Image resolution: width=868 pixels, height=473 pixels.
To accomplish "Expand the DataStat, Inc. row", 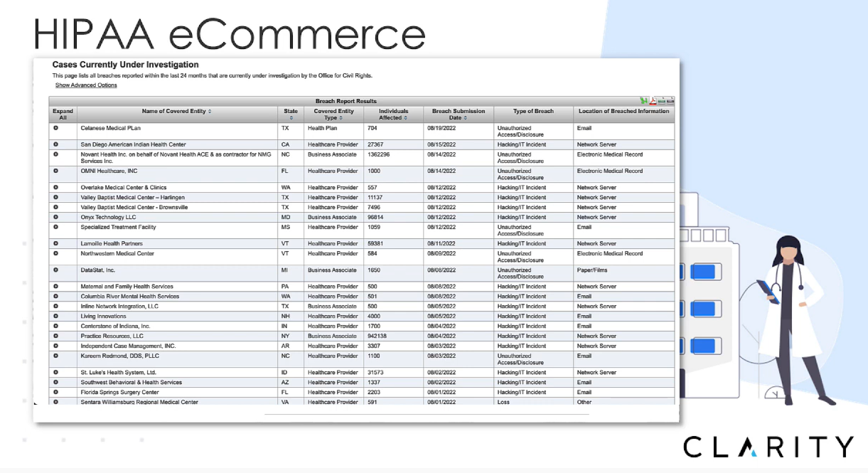I will click(x=55, y=270).
